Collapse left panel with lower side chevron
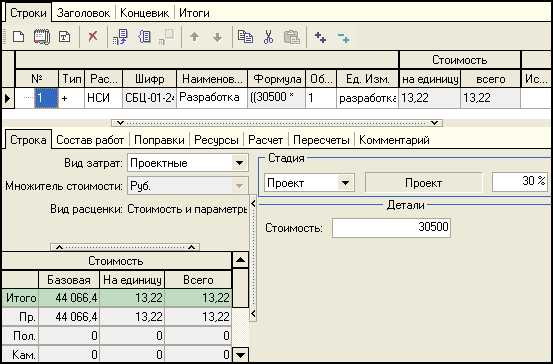Image resolution: width=553 pixels, height=364 pixels. pos(253,313)
